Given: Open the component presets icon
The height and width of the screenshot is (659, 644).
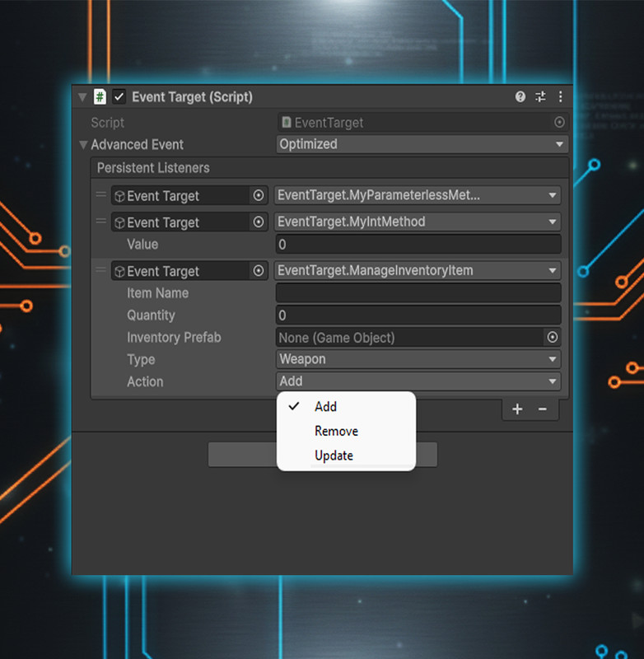Looking at the screenshot, I should pos(541,97).
